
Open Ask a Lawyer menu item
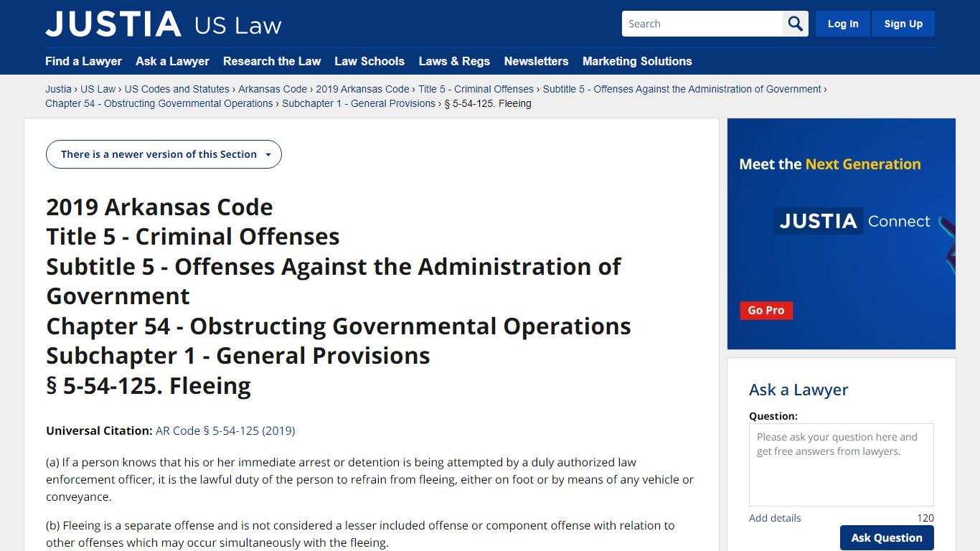172,61
